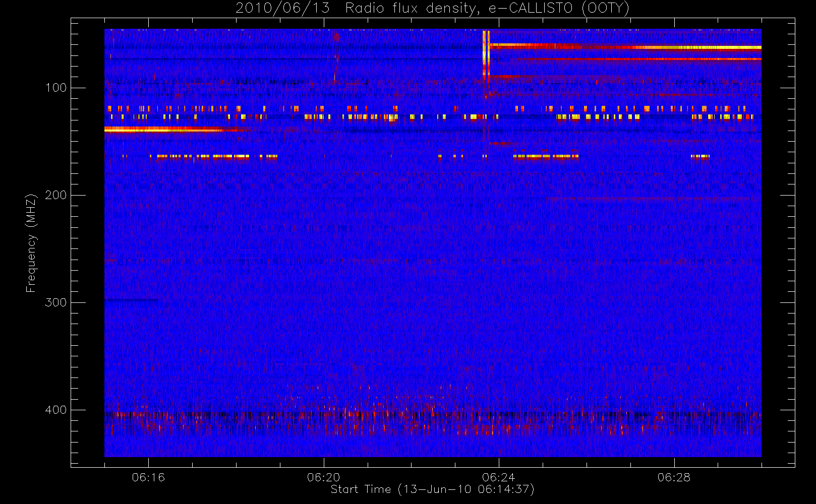The height and width of the screenshot is (504, 816).
Task: Click the long yellow band at the top right of spectrogram
Action: tap(625, 46)
